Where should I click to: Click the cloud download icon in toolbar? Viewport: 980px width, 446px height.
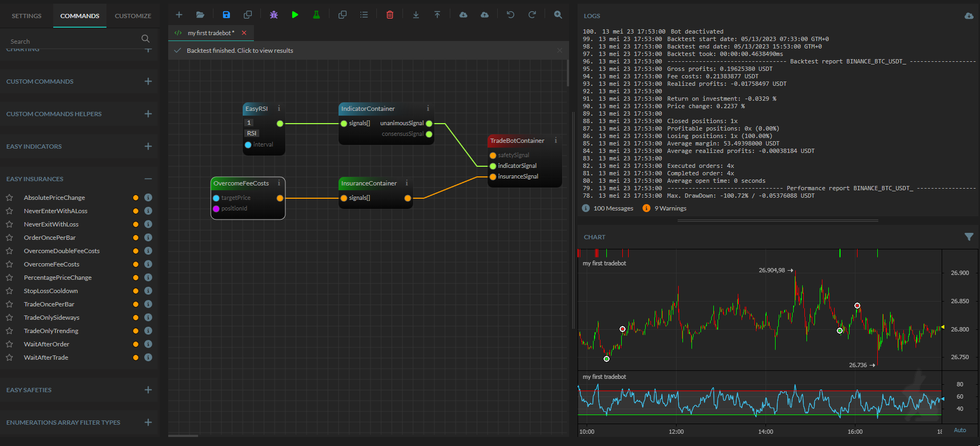click(463, 15)
